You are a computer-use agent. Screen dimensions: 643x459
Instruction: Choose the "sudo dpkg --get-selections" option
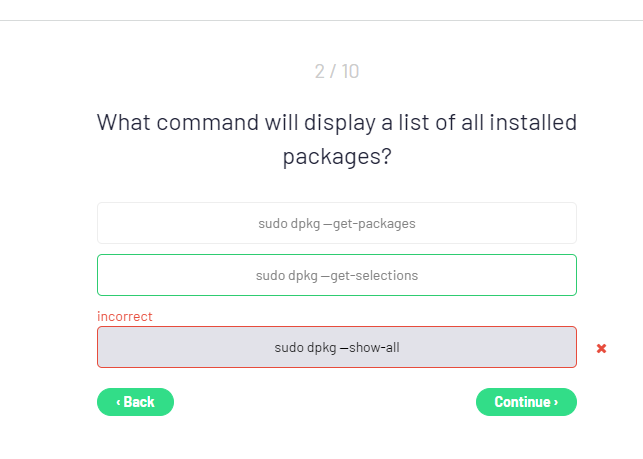tap(337, 275)
